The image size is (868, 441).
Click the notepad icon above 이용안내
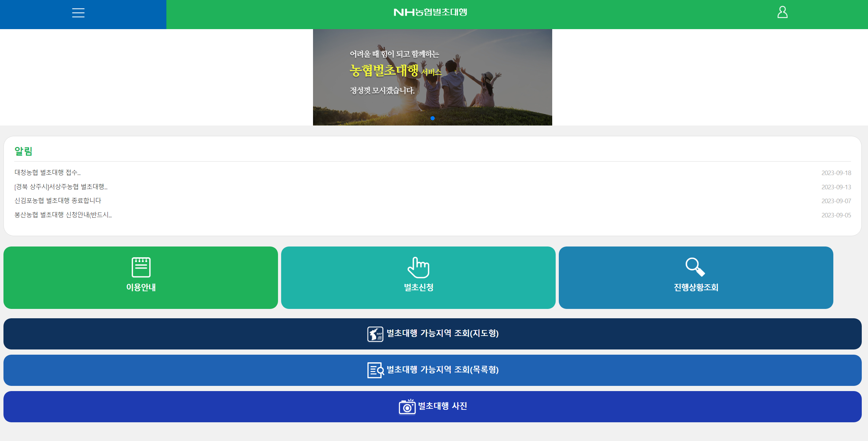[x=141, y=267]
